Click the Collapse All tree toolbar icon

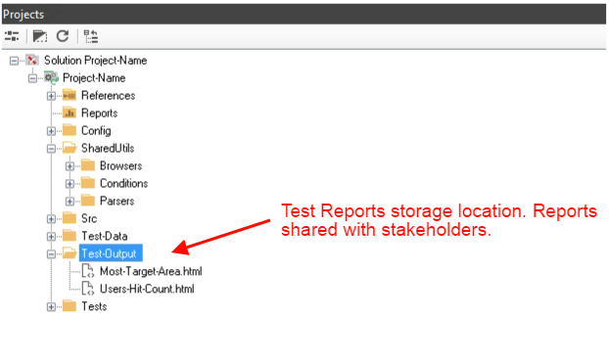tap(90, 36)
